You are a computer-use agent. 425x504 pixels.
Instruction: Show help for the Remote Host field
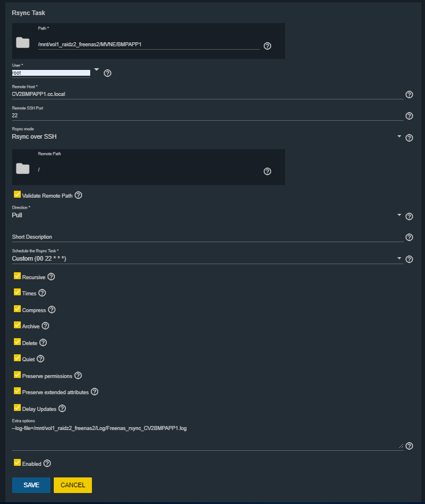tap(409, 94)
